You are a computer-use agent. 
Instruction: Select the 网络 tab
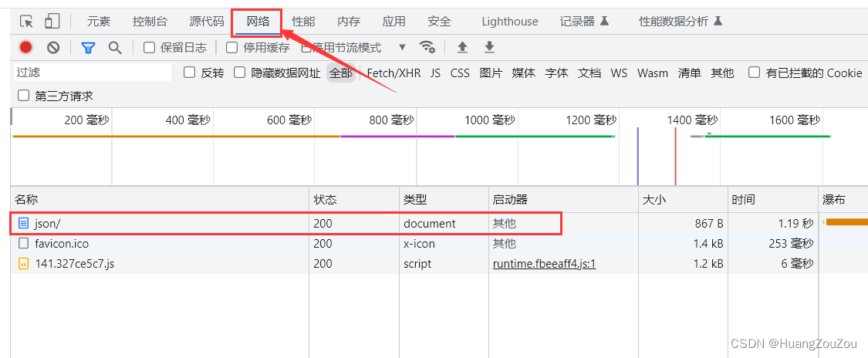(258, 22)
